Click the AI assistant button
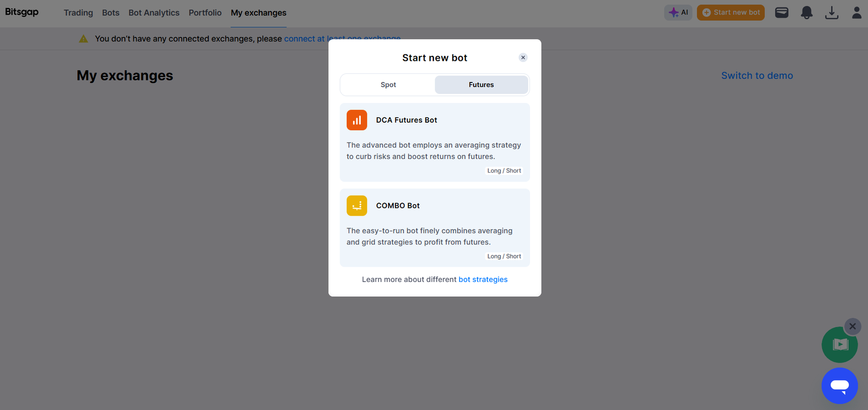The height and width of the screenshot is (410, 868). pos(678,12)
